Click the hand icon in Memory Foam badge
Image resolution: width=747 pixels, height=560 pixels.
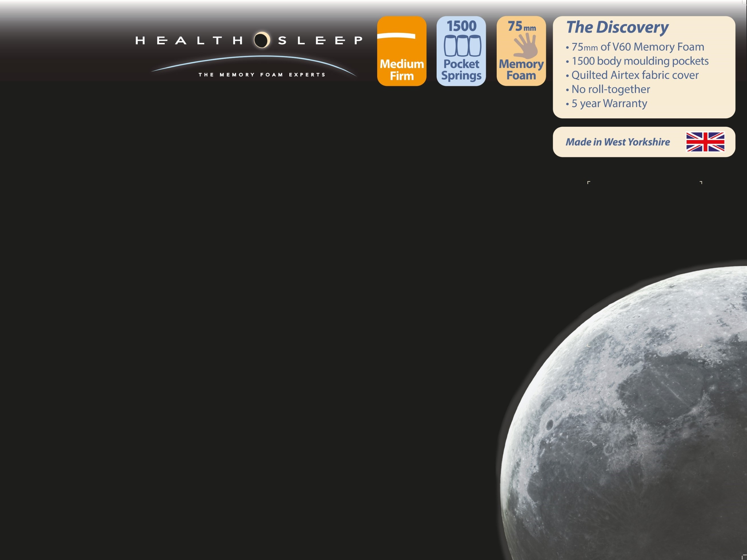click(x=525, y=45)
